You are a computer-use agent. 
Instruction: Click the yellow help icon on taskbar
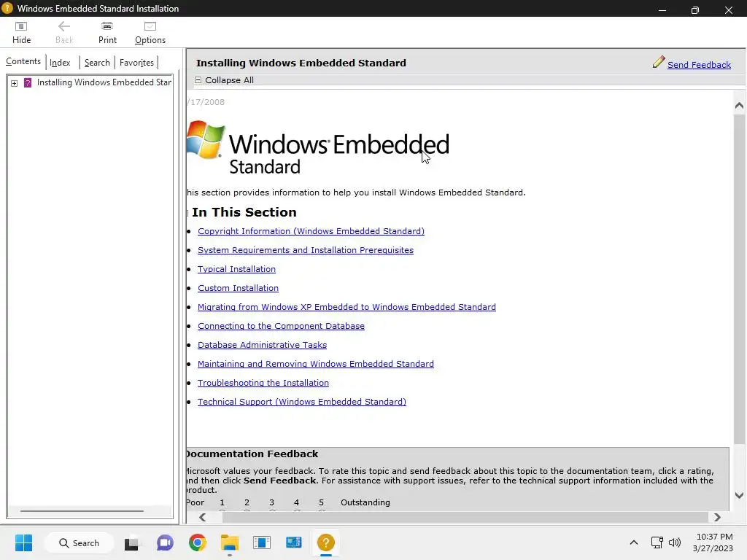click(326, 542)
